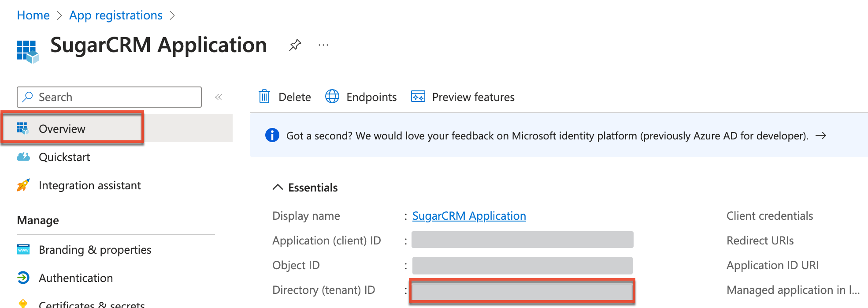Screen dimensions: 868x308
Task: Click the Redirect URIs label
Action: coord(760,240)
